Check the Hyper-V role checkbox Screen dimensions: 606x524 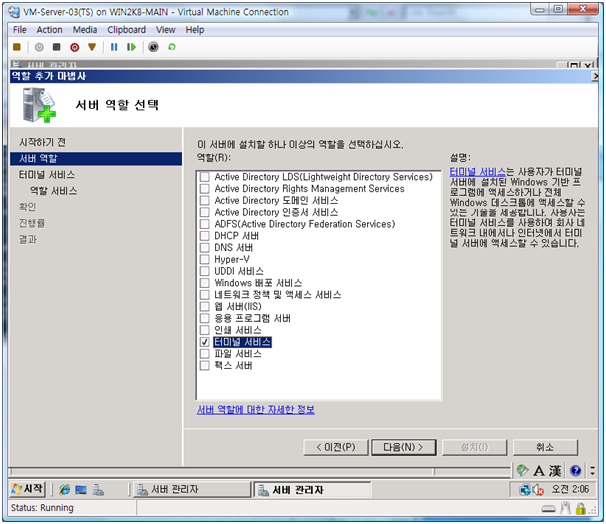click(x=204, y=259)
